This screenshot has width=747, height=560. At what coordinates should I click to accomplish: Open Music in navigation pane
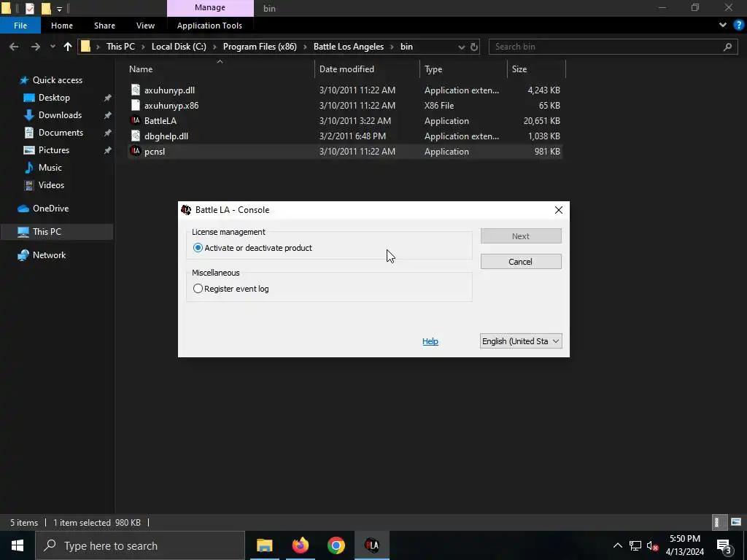50,168
